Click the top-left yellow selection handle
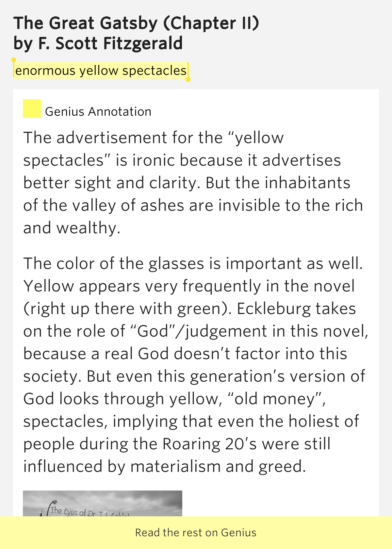The height and width of the screenshot is (549, 392). click(14, 60)
